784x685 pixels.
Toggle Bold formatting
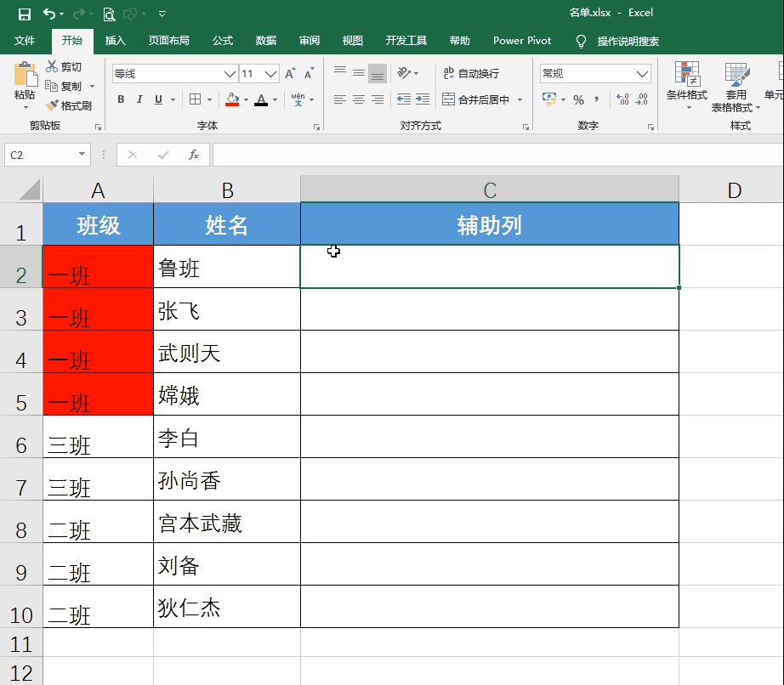pos(120,99)
